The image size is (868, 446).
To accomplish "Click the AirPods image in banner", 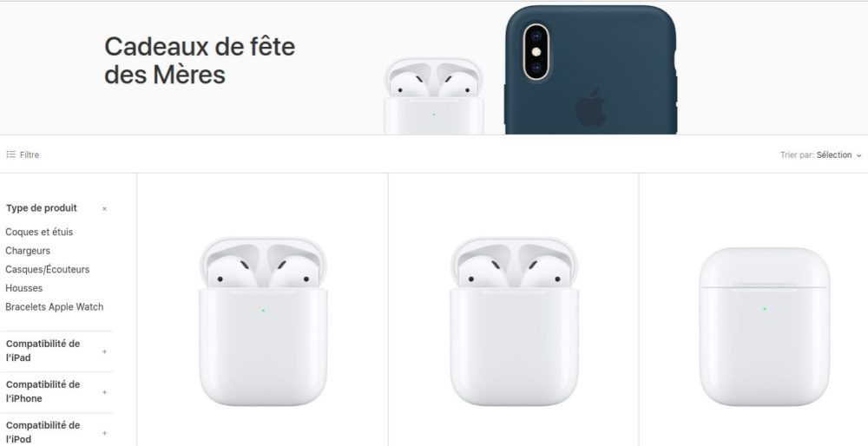I will coord(434,96).
